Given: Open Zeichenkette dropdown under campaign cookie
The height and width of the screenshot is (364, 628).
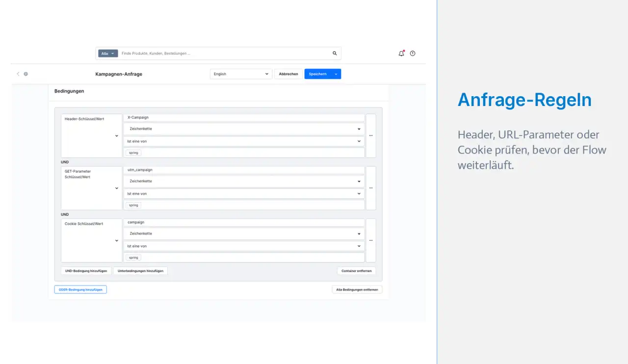Looking at the screenshot, I should (244, 234).
